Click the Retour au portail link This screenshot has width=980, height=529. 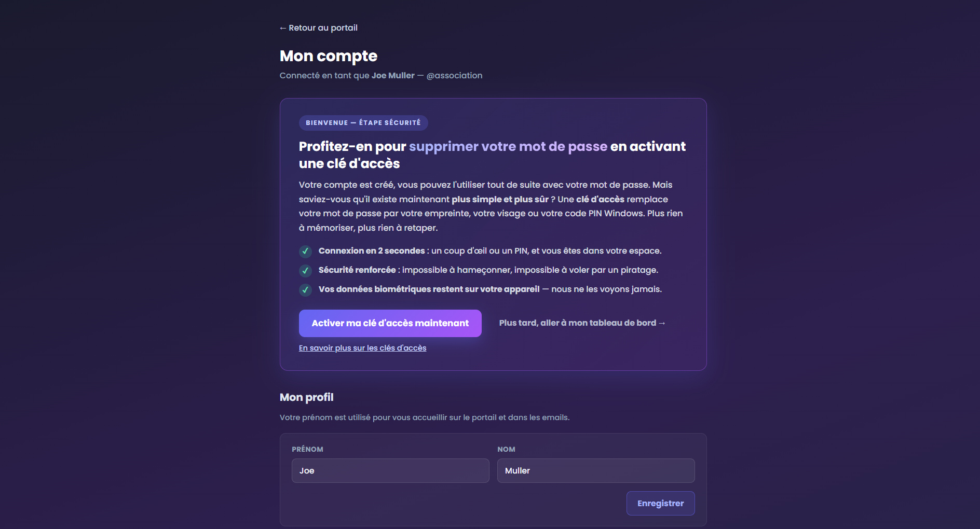pyautogui.click(x=319, y=28)
